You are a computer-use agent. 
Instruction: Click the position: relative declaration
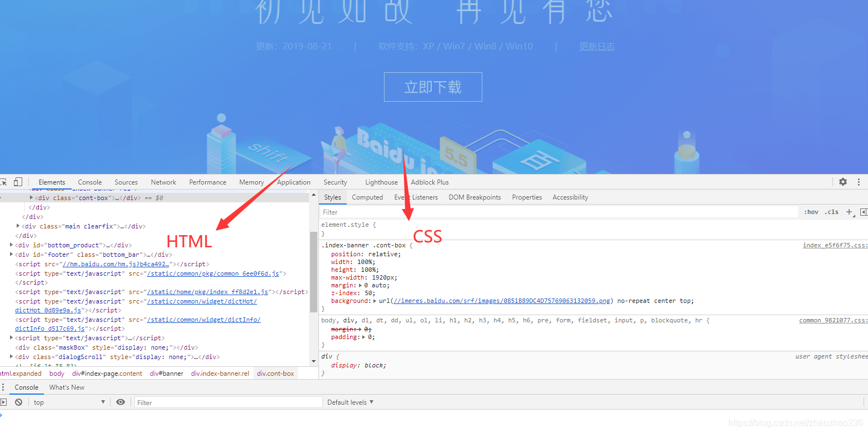(x=366, y=254)
